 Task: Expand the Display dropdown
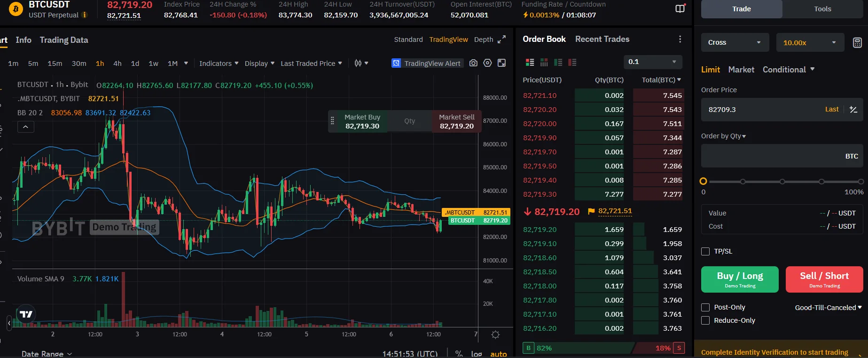259,64
